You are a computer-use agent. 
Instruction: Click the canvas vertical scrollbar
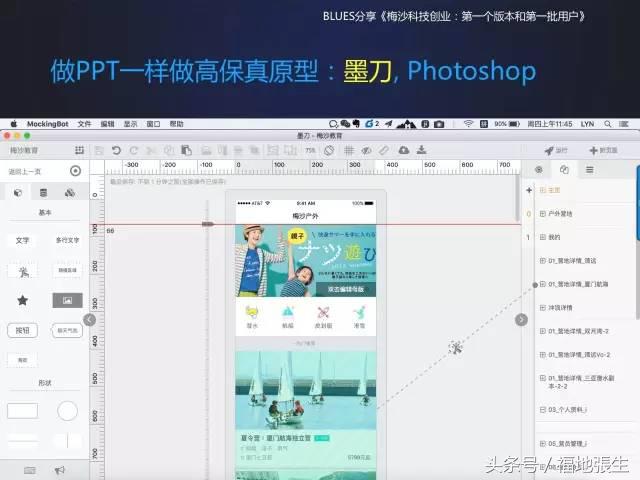coord(518,198)
